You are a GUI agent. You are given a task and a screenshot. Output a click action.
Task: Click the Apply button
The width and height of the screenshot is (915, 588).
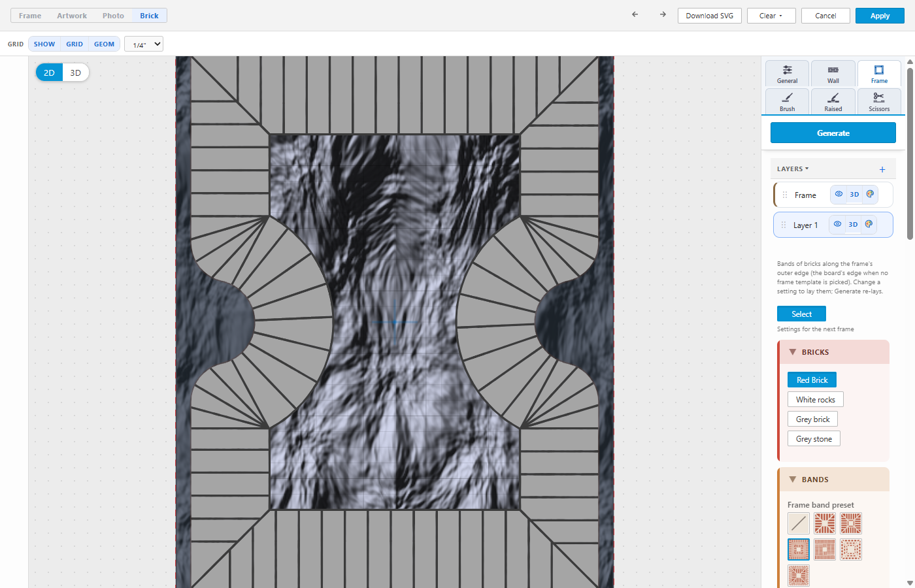point(880,16)
